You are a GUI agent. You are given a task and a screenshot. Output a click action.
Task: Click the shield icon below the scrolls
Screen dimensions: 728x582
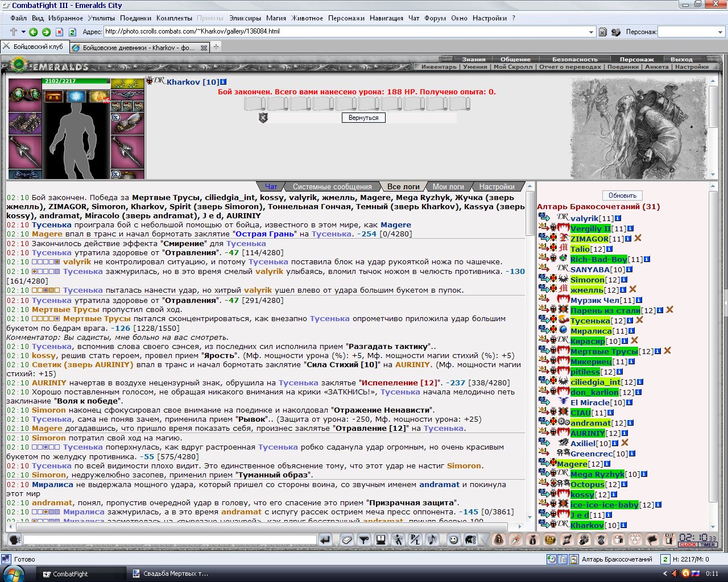[x=263, y=118]
